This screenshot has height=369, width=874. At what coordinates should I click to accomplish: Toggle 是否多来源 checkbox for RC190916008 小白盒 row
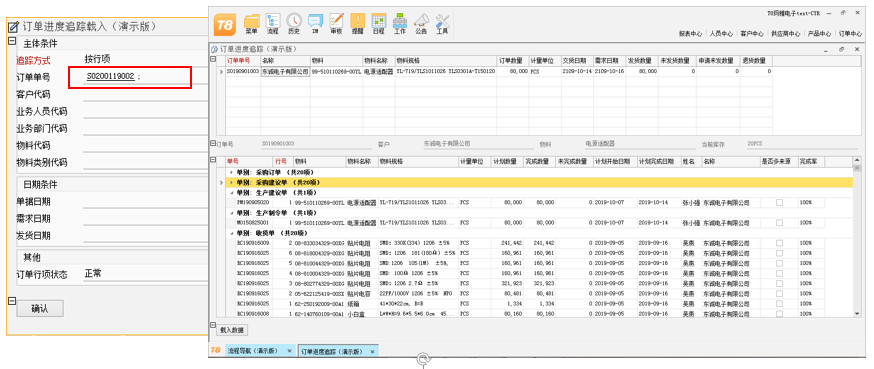click(779, 314)
